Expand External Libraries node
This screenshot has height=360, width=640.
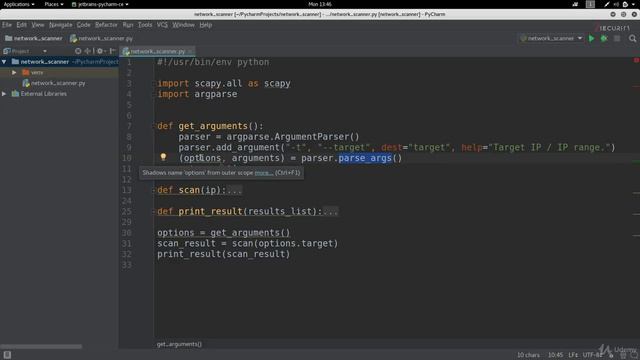(x=4, y=93)
